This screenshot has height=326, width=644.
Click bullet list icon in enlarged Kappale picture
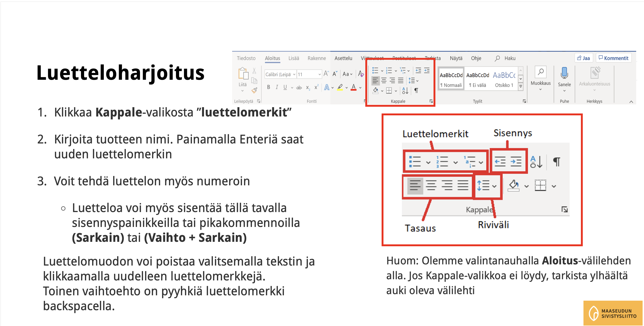coord(415,162)
